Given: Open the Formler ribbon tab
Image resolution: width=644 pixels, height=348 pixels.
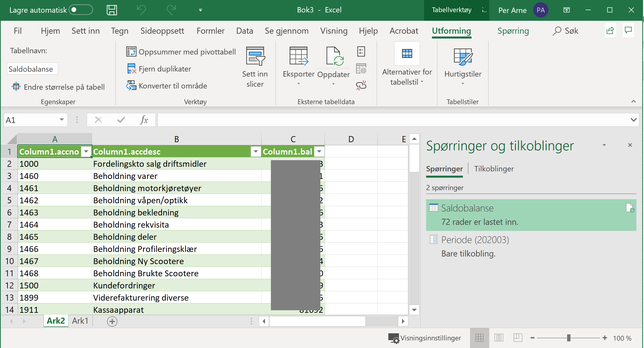Looking at the screenshot, I should pos(210,31).
